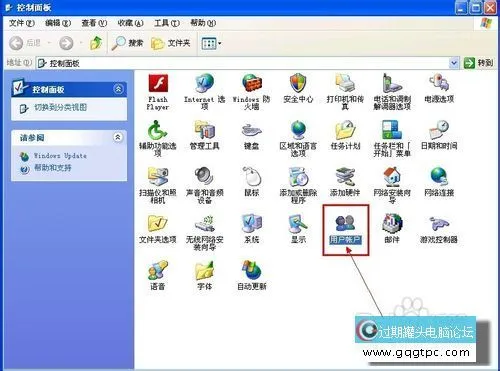
Task: Open the 收藏(A) menu
Action: 130,23
